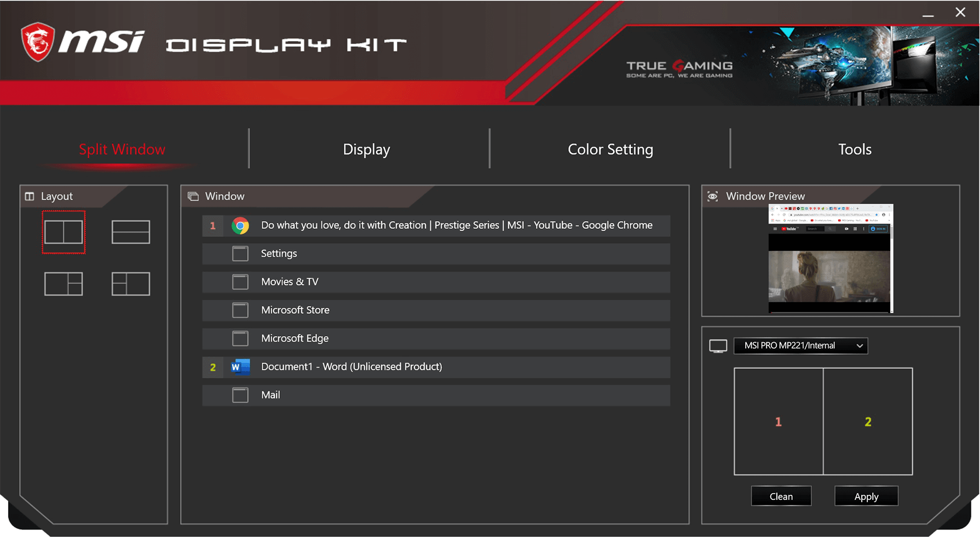Image resolution: width=980 pixels, height=537 pixels.
Task: Click the Apply button
Action: point(866,496)
